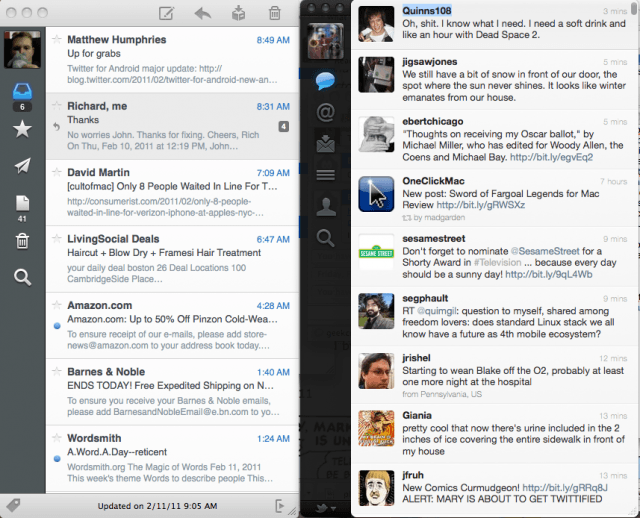Click the mail account avatar photo

[x=22, y=49]
